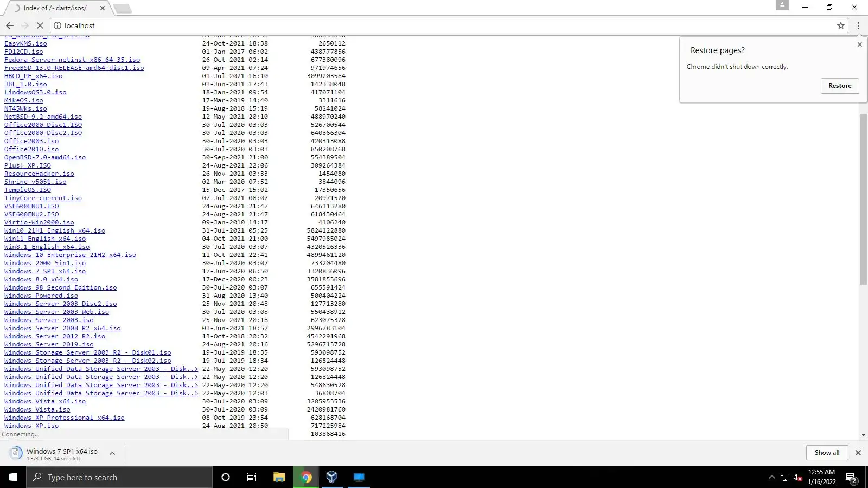868x488 pixels.
Task: Open Task View
Action: (x=252, y=477)
